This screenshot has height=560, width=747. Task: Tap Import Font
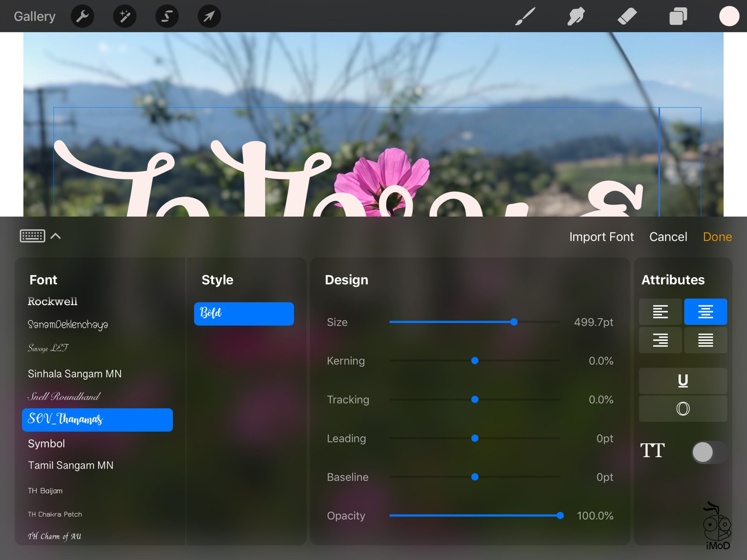(x=601, y=236)
